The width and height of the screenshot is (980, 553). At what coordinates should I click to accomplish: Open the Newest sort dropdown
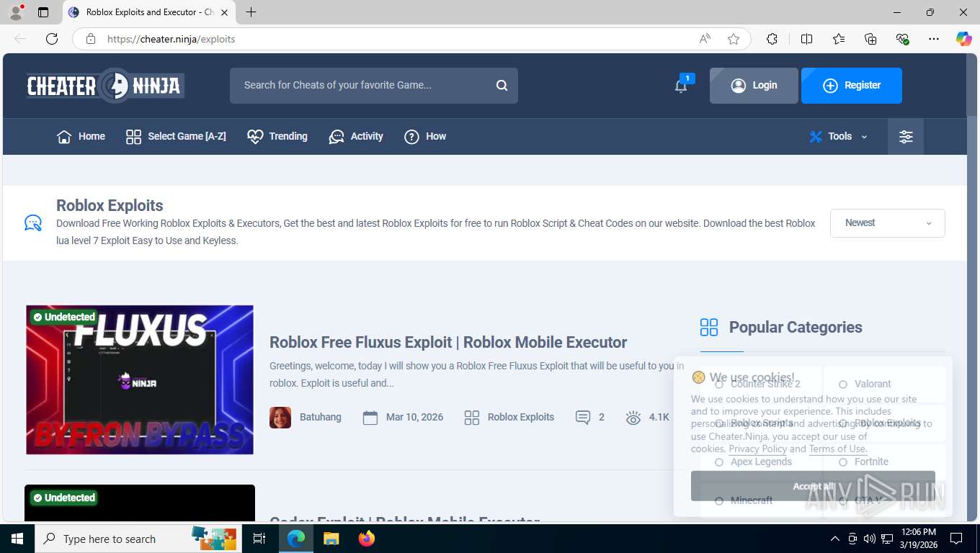888,223
